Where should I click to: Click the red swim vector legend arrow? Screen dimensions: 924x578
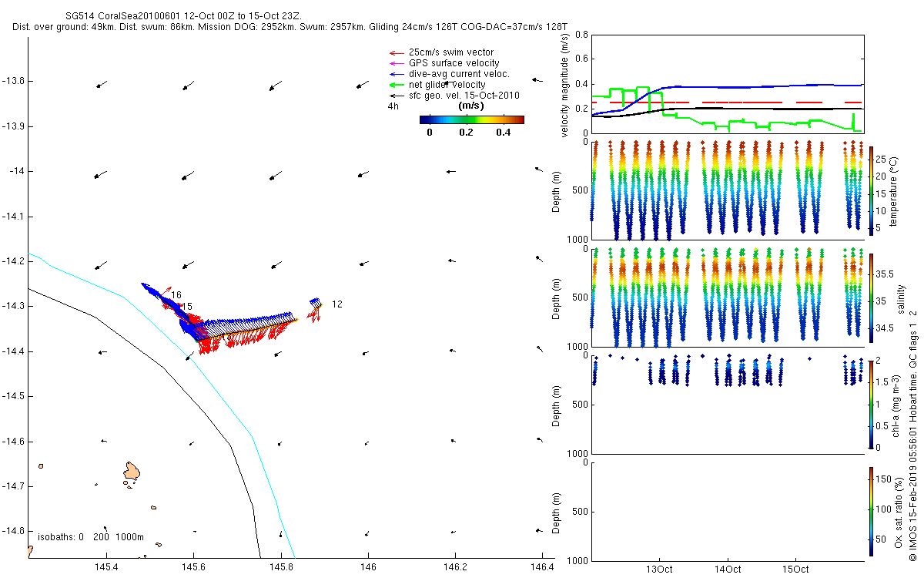pos(397,52)
